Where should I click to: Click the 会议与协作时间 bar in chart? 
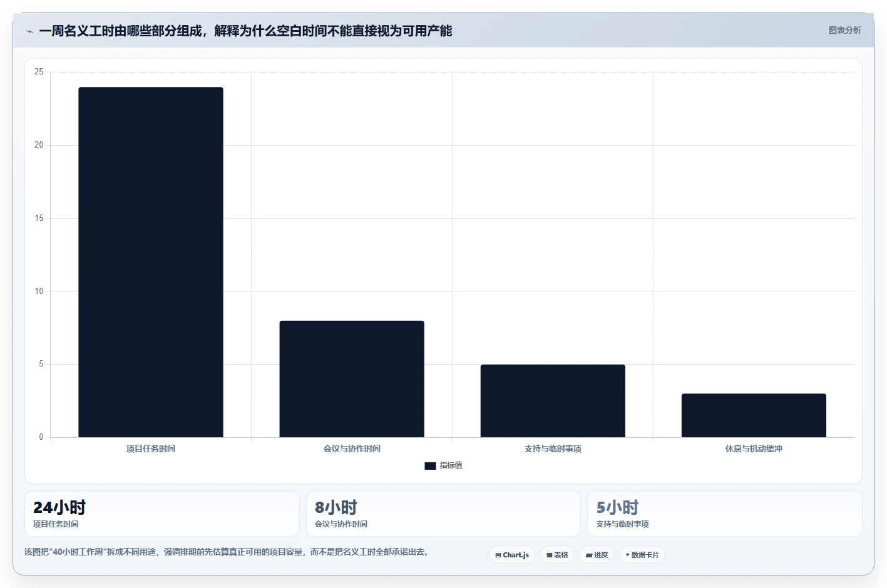[x=352, y=379]
